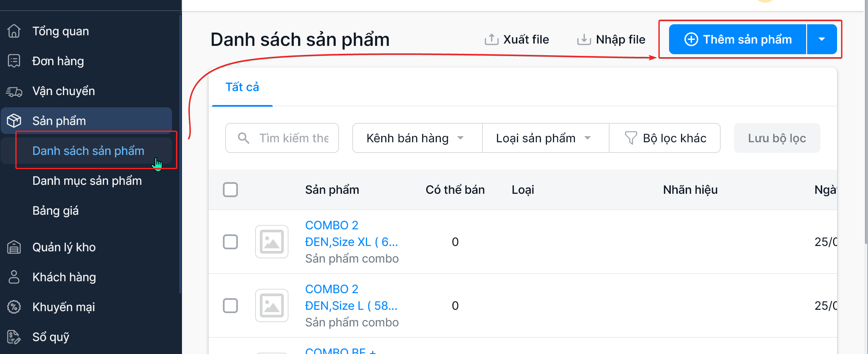Tick the COMBO 2 ĐEN Size L checkbox
The height and width of the screenshot is (354, 868).
pyautogui.click(x=230, y=305)
